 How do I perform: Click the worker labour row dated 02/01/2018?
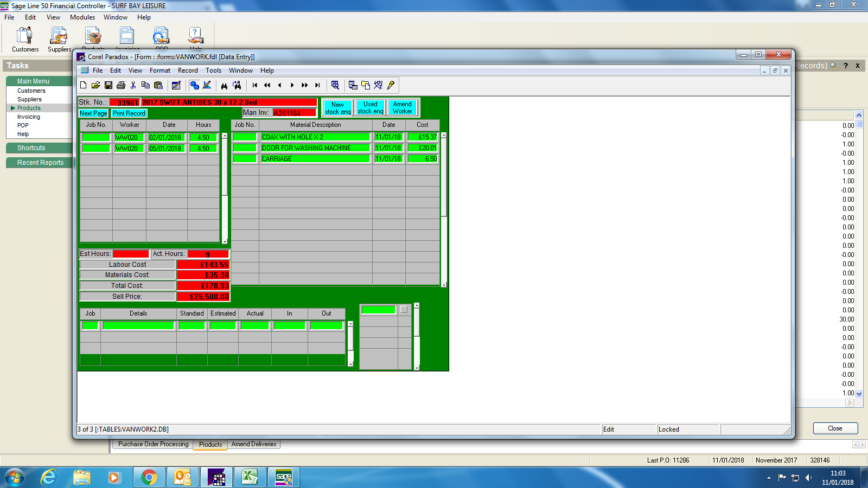click(150, 138)
